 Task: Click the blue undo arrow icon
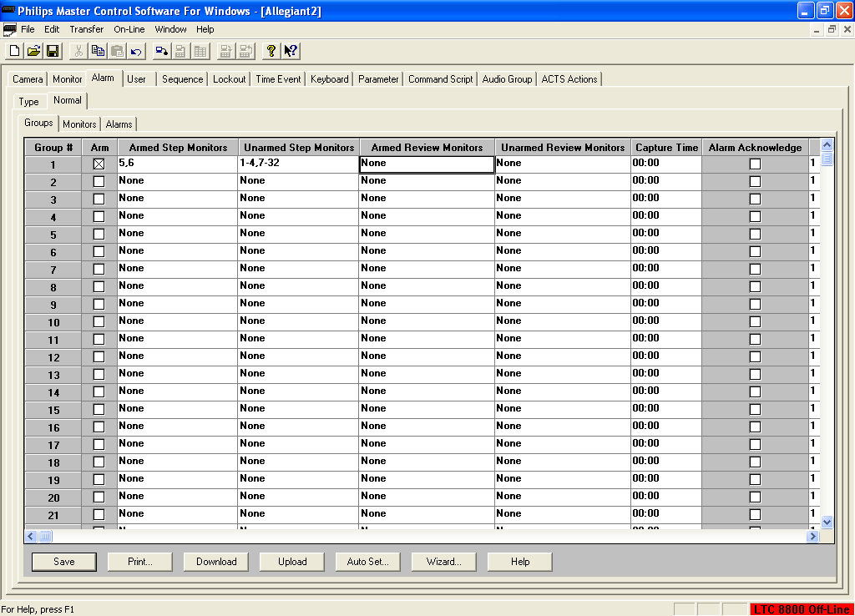136,51
